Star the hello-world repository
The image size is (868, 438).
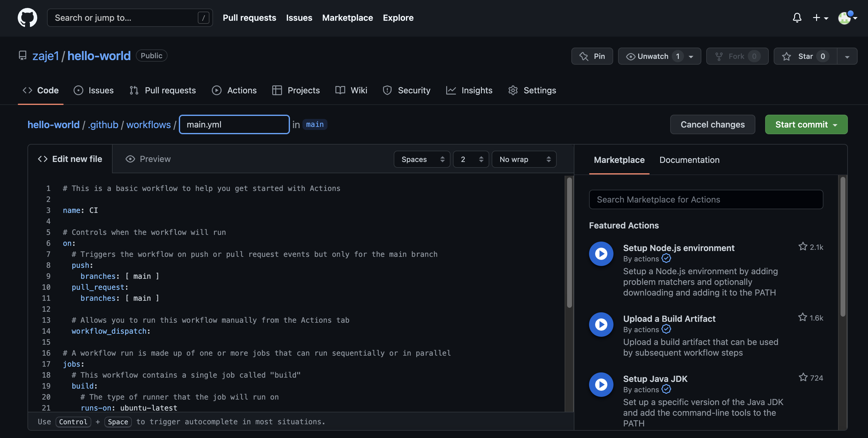(x=805, y=56)
